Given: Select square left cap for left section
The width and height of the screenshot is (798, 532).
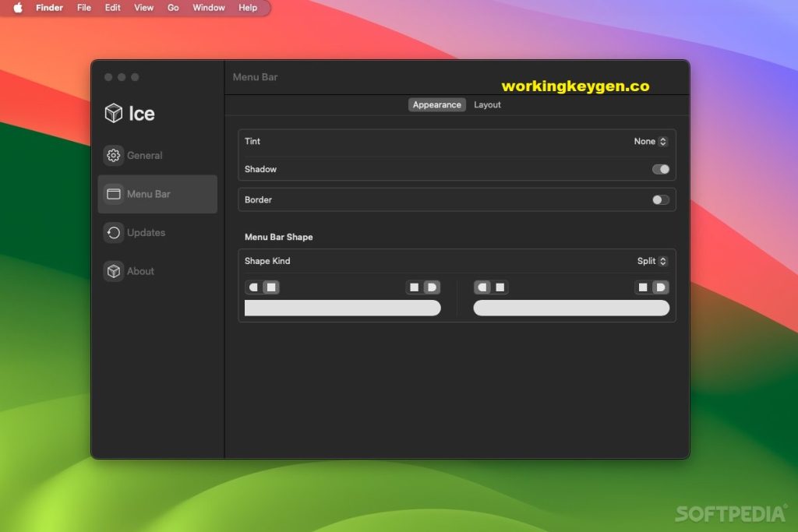Looking at the screenshot, I should [x=270, y=287].
